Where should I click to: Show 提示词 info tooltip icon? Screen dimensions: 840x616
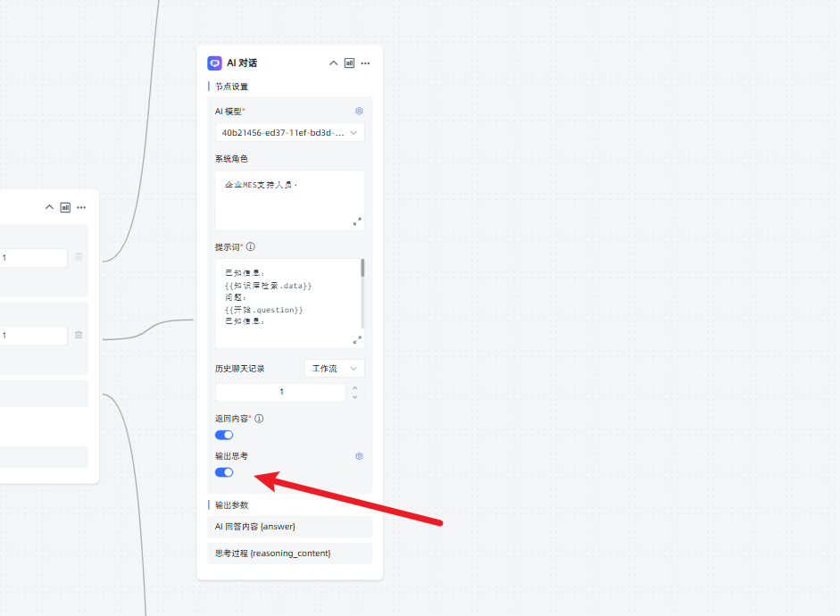pyautogui.click(x=250, y=247)
